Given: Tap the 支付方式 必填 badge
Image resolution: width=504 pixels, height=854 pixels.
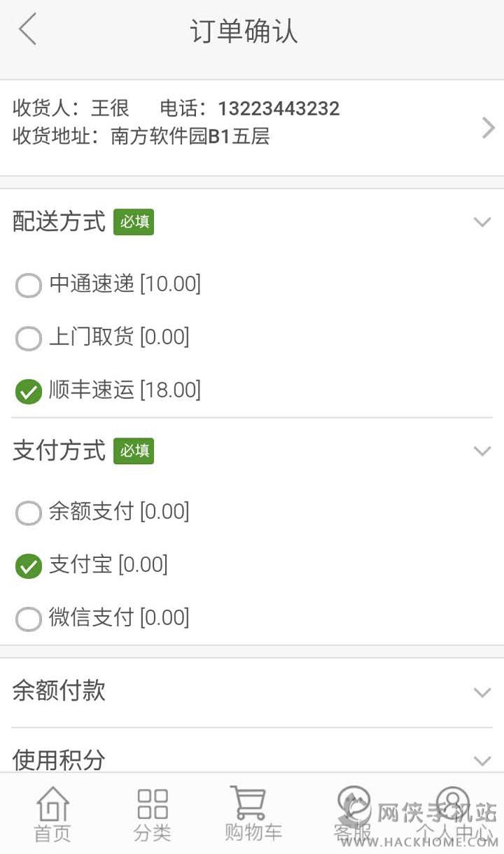Looking at the screenshot, I should 134,451.
